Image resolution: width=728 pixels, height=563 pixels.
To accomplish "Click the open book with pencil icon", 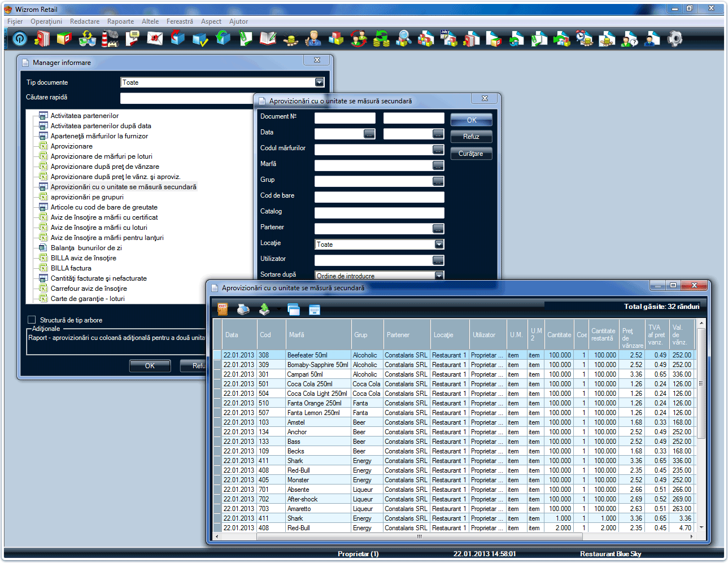I will [x=268, y=38].
